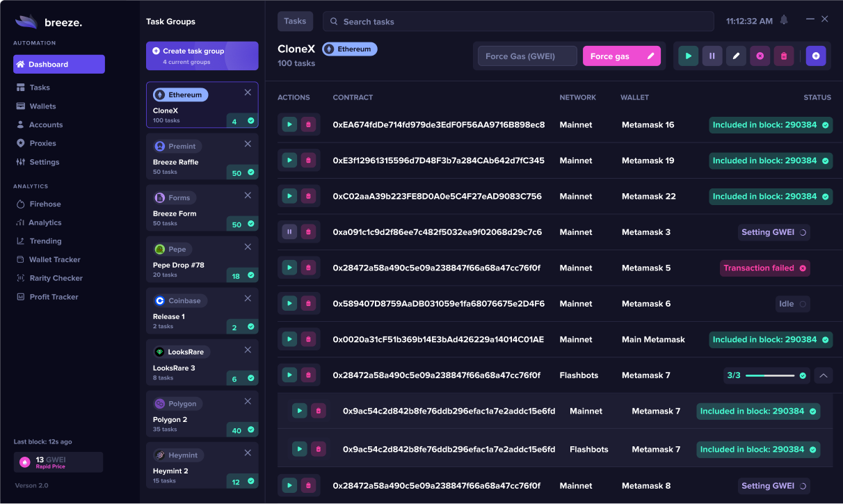
Task: Click the notification bell icon
Action: click(784, 20)
